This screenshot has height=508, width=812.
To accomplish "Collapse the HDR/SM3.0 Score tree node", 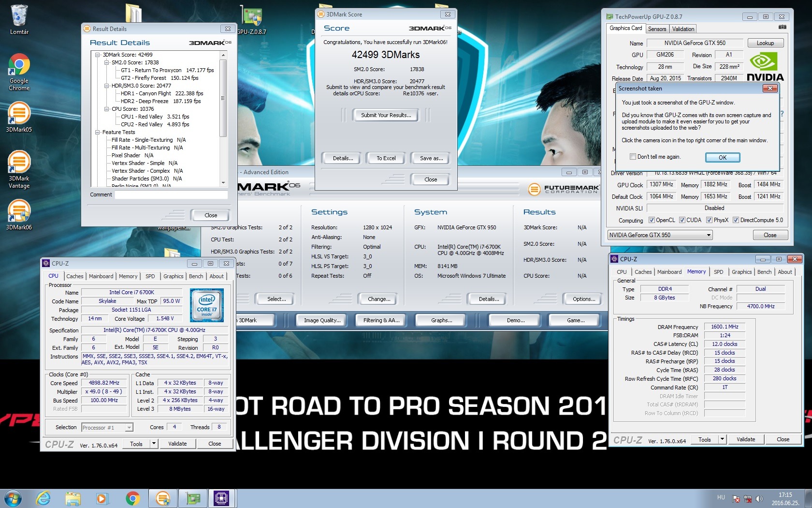I will (x=107, y=86).
